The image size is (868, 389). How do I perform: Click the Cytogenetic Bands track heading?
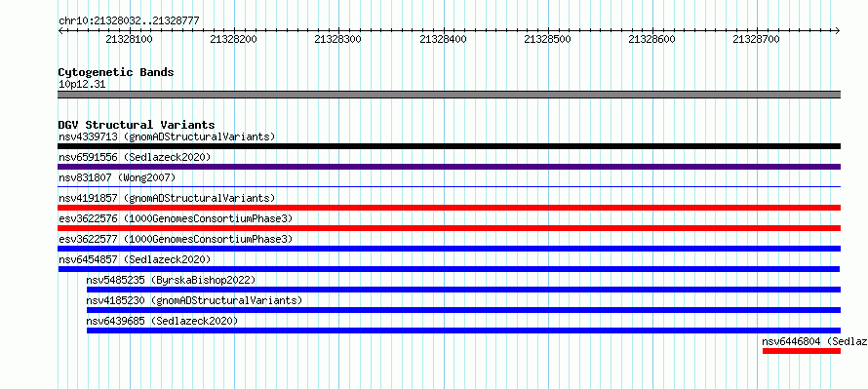tap(116, 72)
